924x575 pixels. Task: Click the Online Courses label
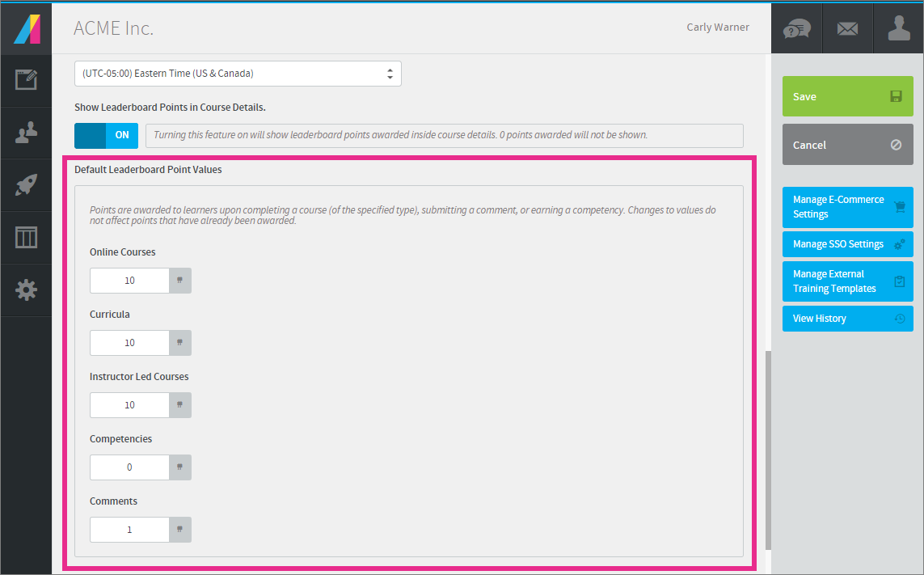click(x=123, y=252)
